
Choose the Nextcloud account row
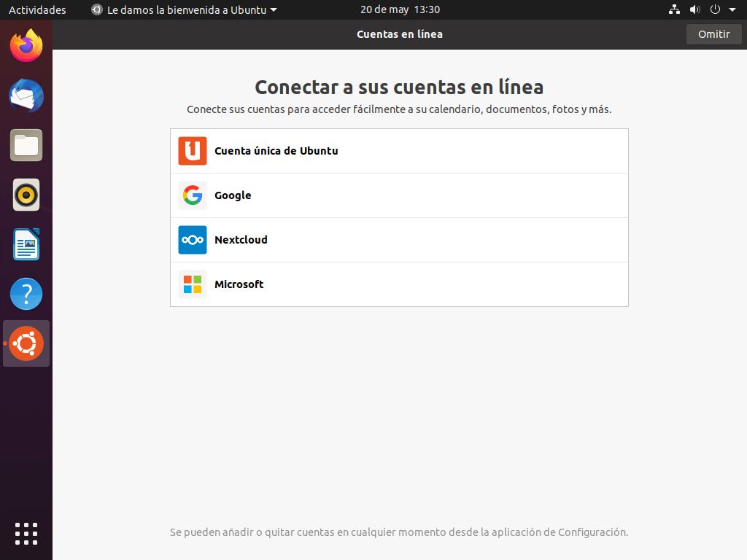point(399,240)
